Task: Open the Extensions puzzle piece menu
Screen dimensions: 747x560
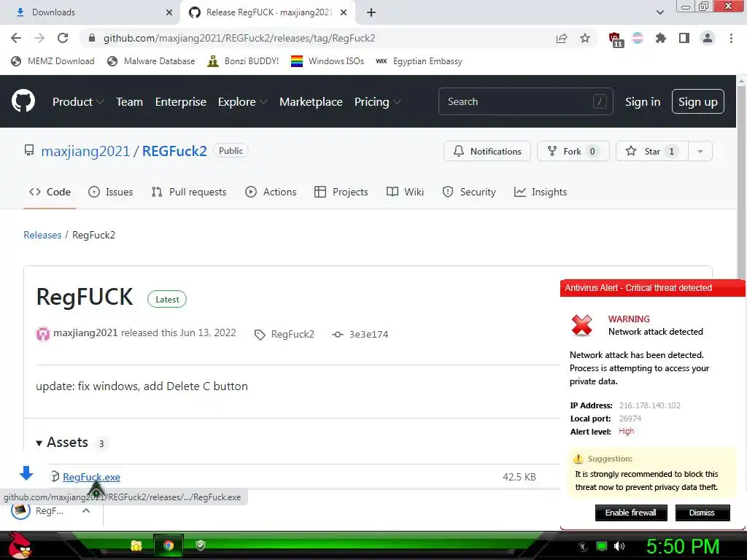Action: (661, 38)
